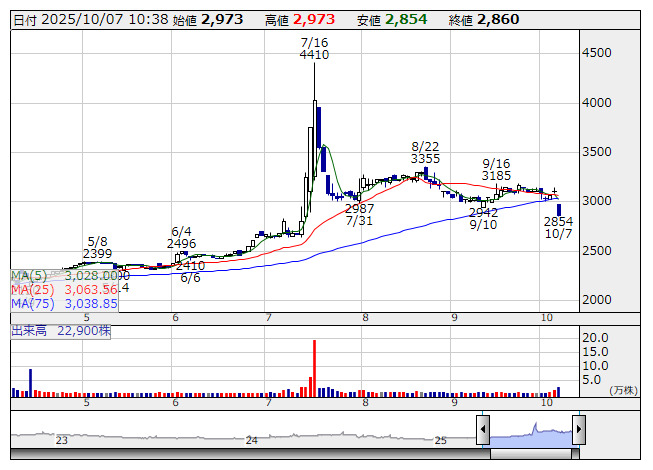Click the 10/7 latest blue candlestick

[558, 208]
